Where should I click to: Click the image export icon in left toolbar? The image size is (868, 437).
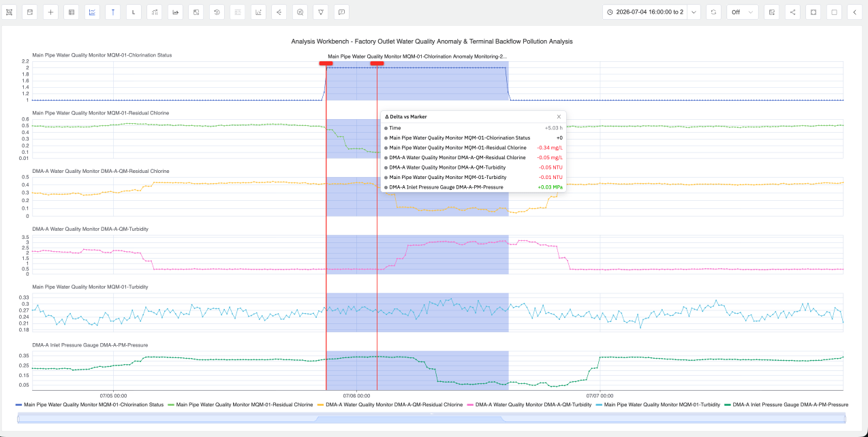click(x=196, y=12)
